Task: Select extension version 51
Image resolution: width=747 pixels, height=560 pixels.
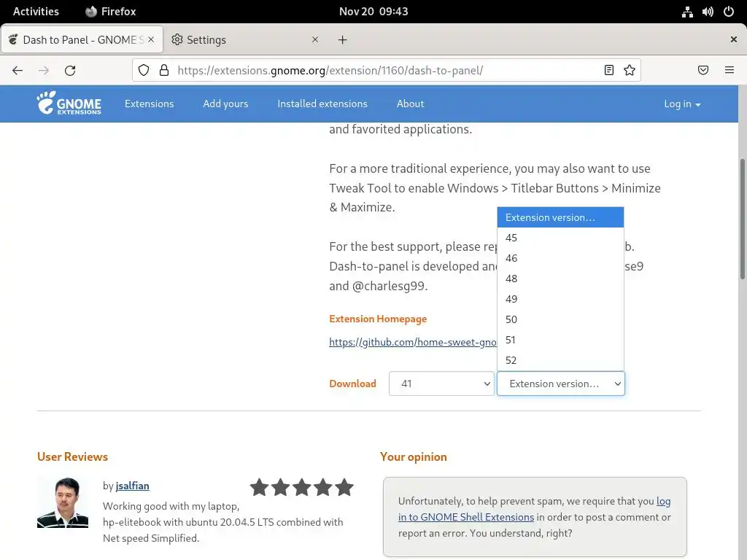Action: 560,340
